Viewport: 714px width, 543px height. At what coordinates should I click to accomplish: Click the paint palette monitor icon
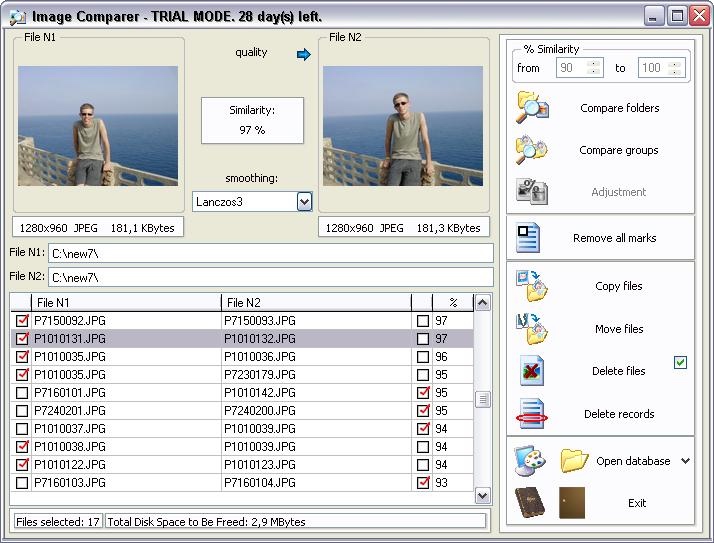click(x=530, y=461)
